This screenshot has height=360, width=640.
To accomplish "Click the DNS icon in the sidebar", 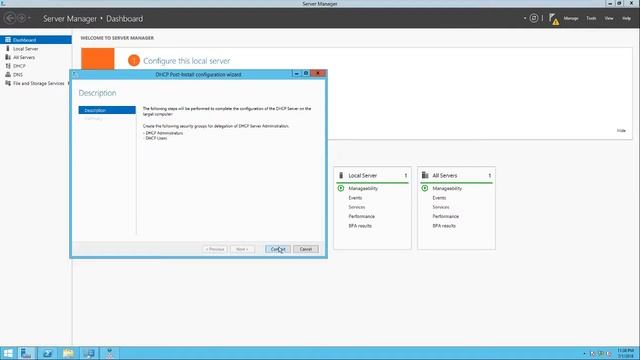I will (x=8, y=74).
